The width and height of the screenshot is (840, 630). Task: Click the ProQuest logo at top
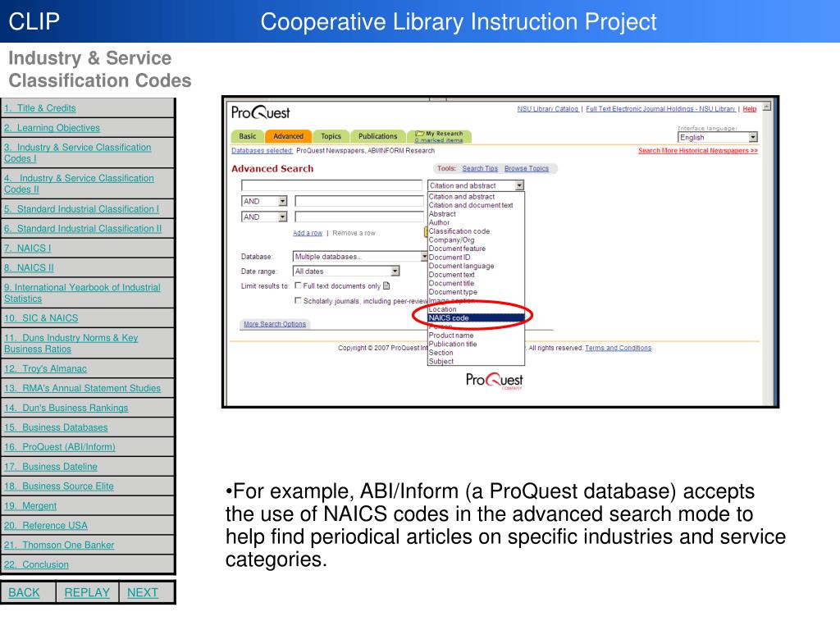pyautogui.click(x=260, y=112)
